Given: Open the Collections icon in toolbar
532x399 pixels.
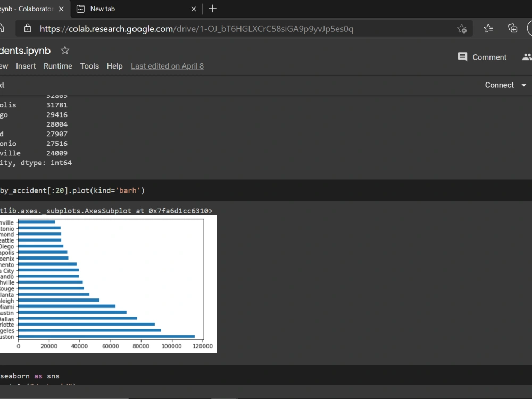Looking at the screenshot, I should [x=512, y=29].
